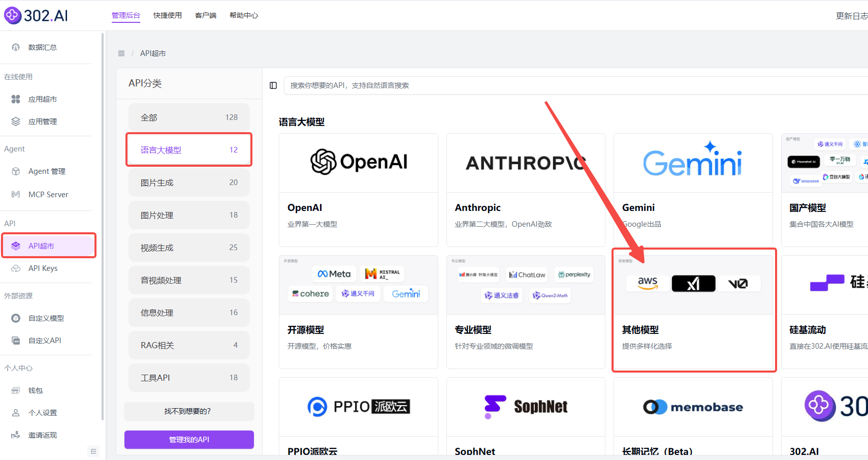Screen dimensions: 868x460
Task: Click the API Keys icon
Action: (16, 268)
